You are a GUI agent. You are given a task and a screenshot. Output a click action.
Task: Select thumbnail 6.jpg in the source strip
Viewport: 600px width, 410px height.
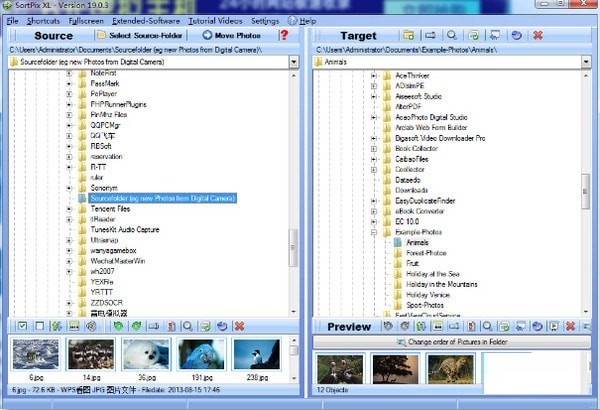click(36, 354)
